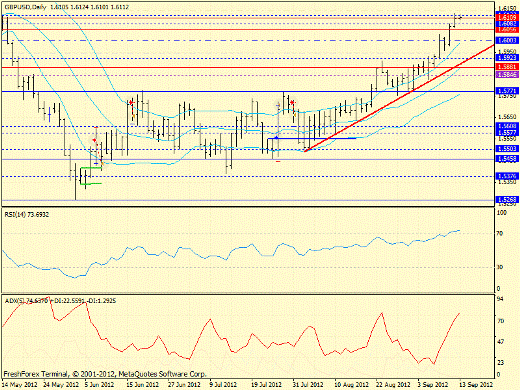
Task: Click the RSI scale value 30
Action: (499, 267)
